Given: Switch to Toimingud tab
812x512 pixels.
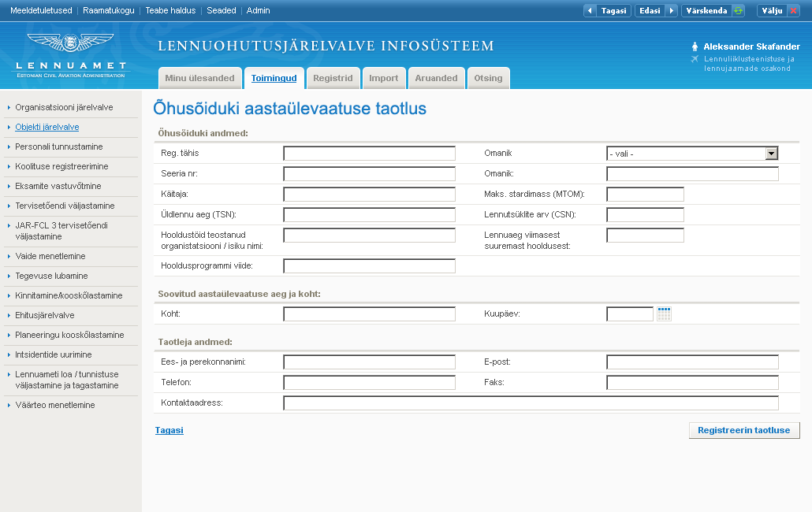Looking at the screenshot, I should [x=274, y=78].
